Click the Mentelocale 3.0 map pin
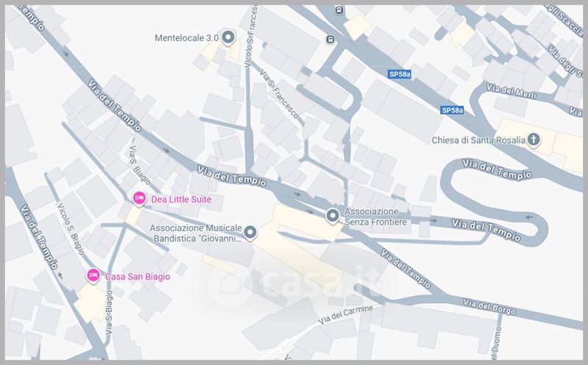588x365 pixels. [228, 38]
